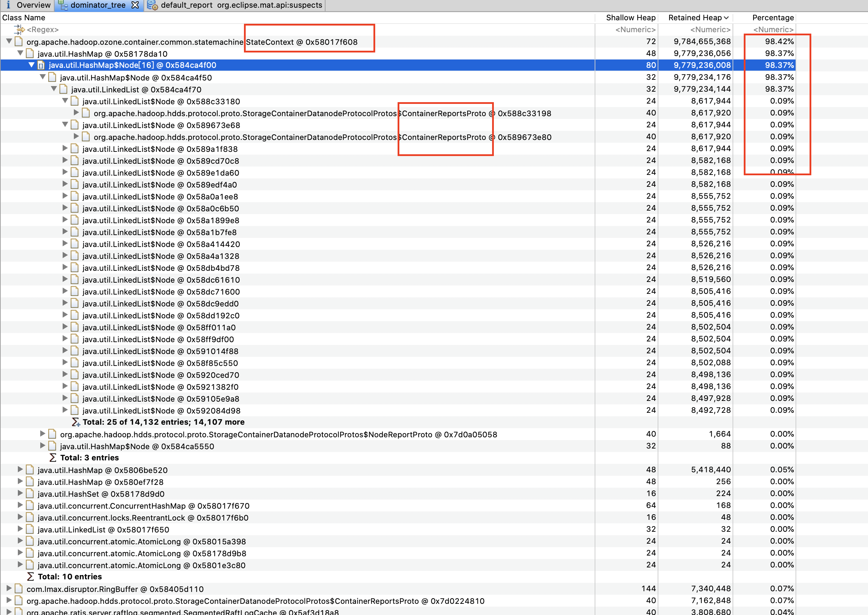868x615 pixels.
Task: Select the ConcurrentHashMap @ 0x58017f670 row
Action: coord(143,506)
